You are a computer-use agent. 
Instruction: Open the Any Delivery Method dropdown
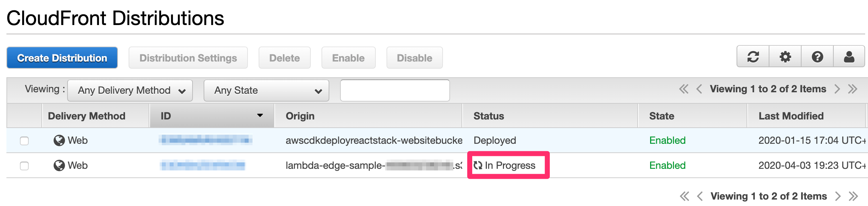pos(129,90)
